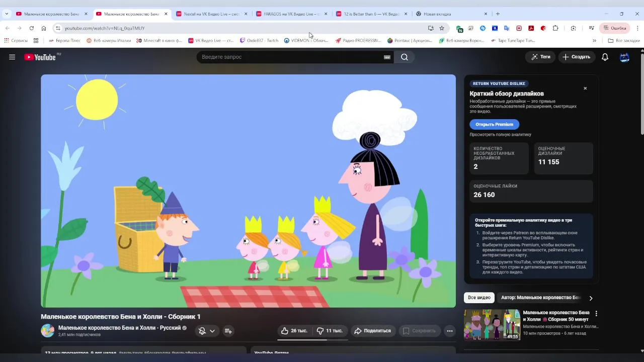Click the browser Forward arrow
The height and width of the screenshot is (362, 644).
(19, 28)
